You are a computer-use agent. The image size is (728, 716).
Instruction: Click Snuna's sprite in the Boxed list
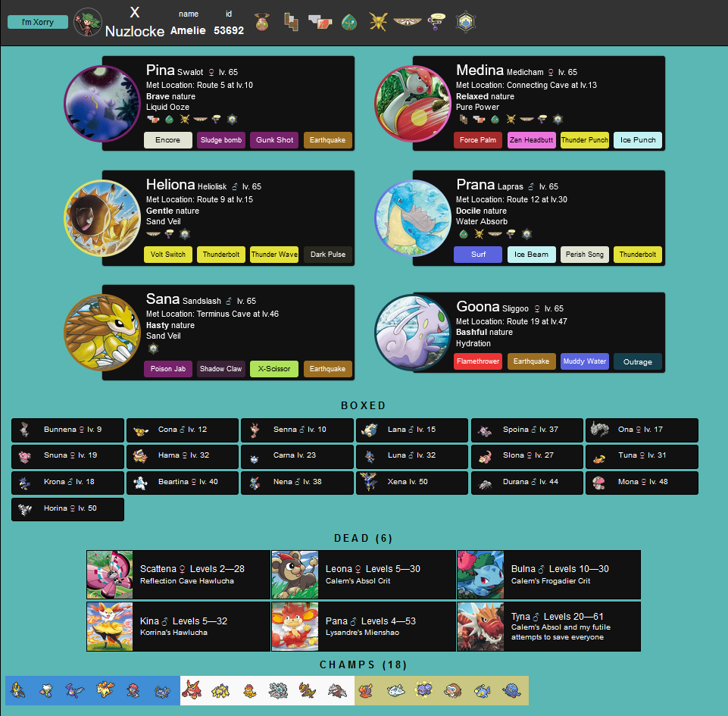pos(24,457)
